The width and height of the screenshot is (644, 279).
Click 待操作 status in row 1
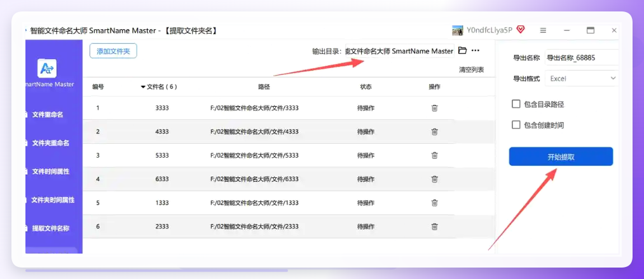[x=366, y=108]
